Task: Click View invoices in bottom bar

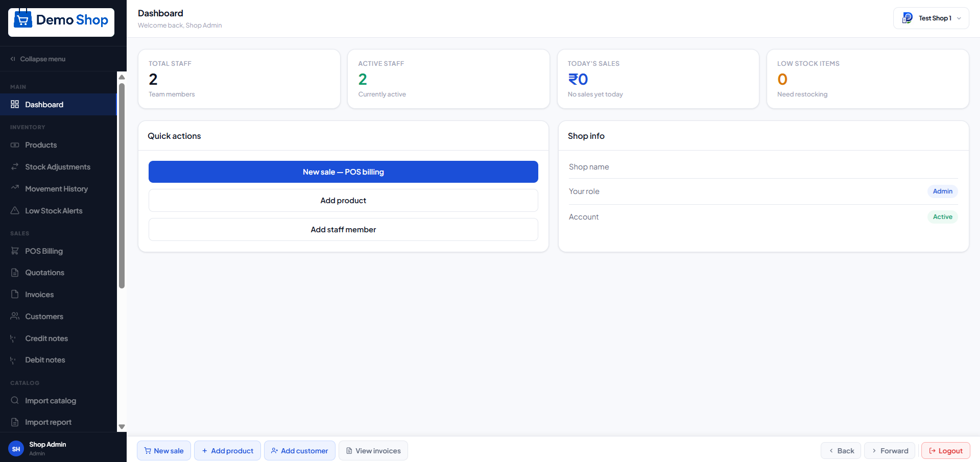Action: click(x=373, y=451)
